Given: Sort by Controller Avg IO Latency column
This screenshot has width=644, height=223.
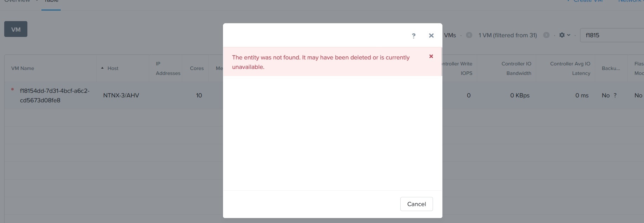Looking at the screenshot, I should (570, 68).
